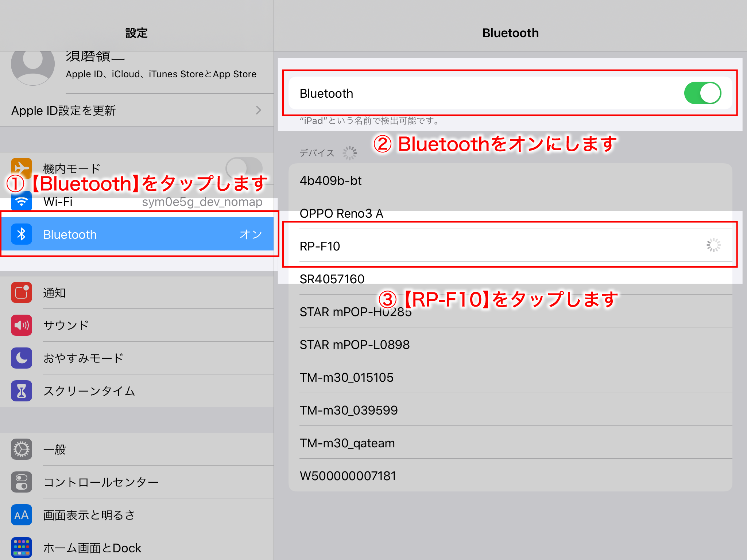Select device 4b409b-bt
Image resolution: width=747 pixels, height=560 pixels.
(510, 180)
